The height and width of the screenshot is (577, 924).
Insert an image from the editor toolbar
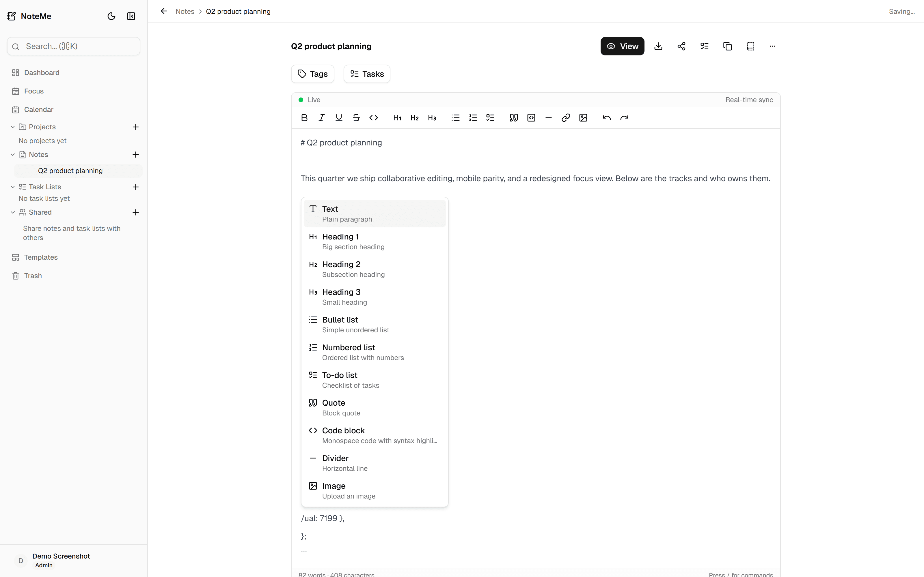click(x=583, y=117)
